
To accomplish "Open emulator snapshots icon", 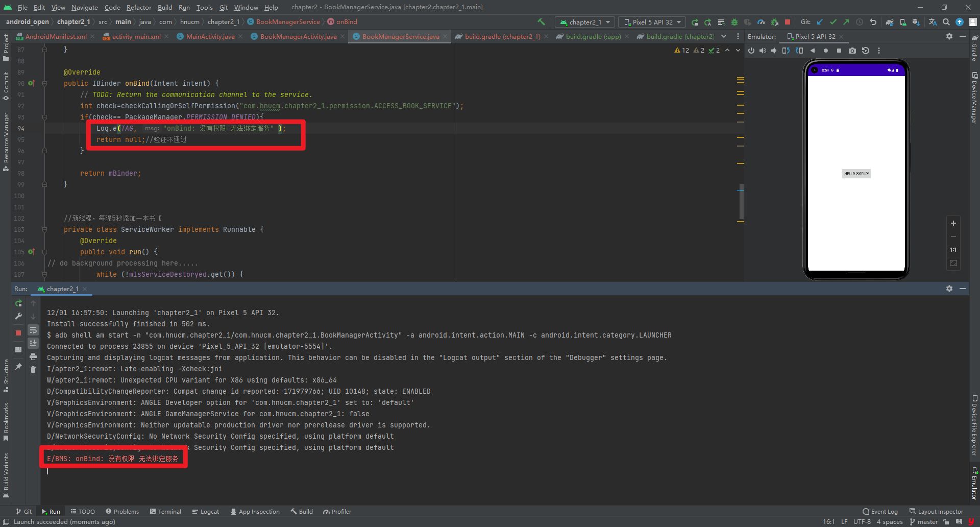I will [866, 51].
